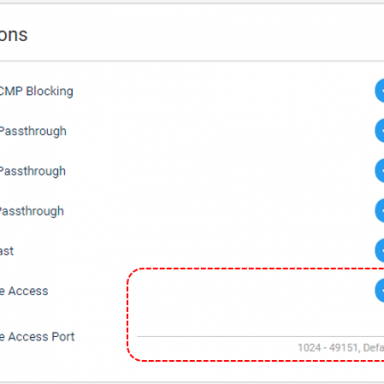Viewport: 384px width, 384px height.
Task: Click the 'ons' section heading
Action: tap(13, 35)
